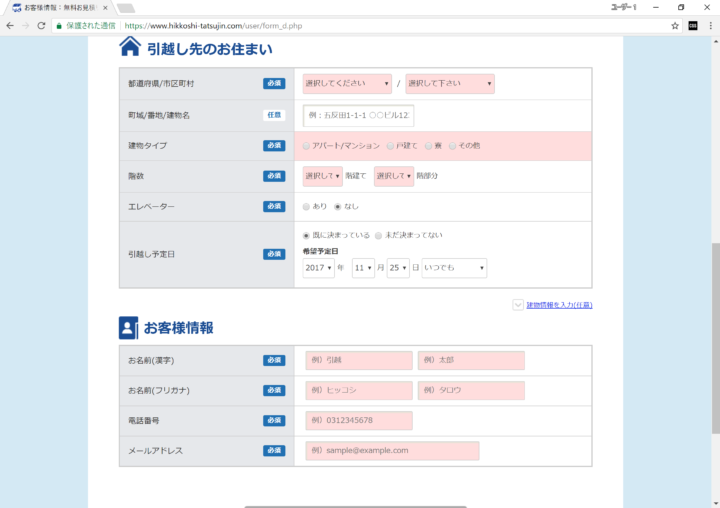Click the 任意 badge on 町域/番地/建物名 row
This screenshot has height=508, width=720.
click(274, 115)
